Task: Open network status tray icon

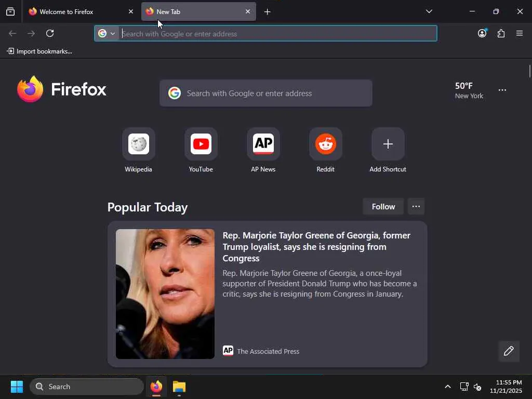Action: pyautogui.click(x=464, y=387)
